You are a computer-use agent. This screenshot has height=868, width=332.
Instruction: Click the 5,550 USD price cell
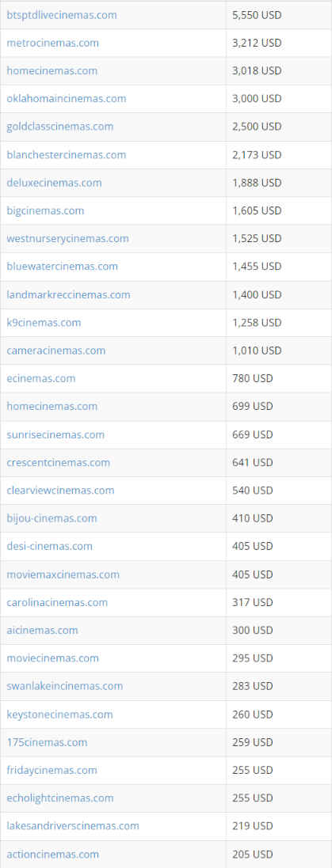coord(279,15)
